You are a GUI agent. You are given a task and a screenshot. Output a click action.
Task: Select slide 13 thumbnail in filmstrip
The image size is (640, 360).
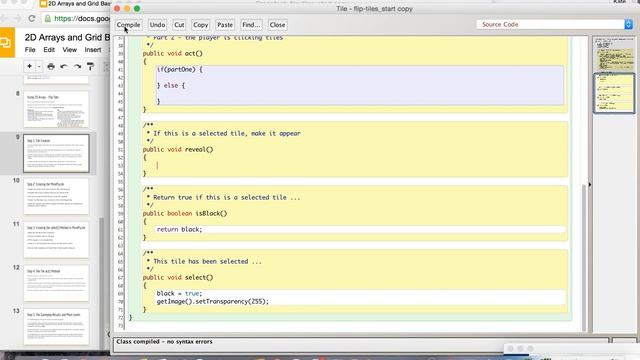56,327
